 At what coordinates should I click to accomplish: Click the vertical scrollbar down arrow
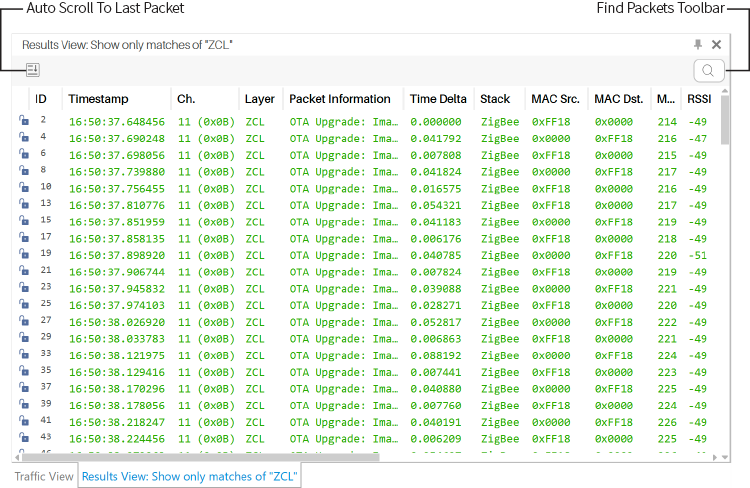click(x=725, y=457)
